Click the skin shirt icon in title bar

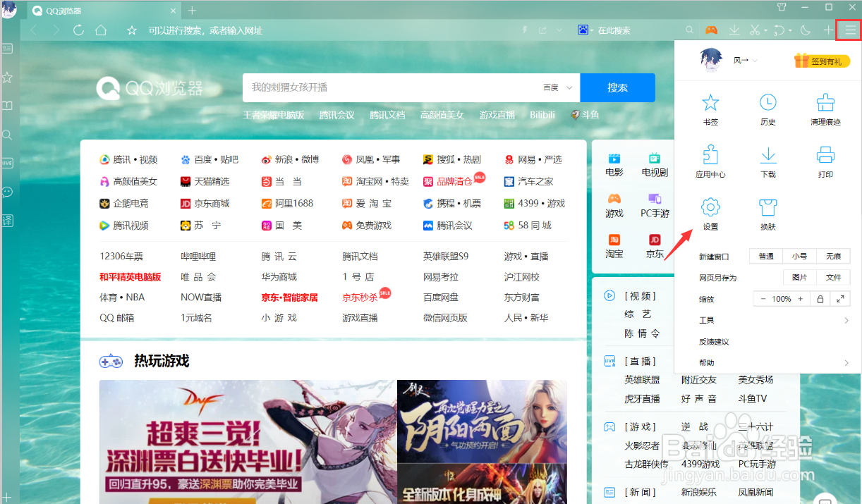pyautogui.click(x=782, y=7)
